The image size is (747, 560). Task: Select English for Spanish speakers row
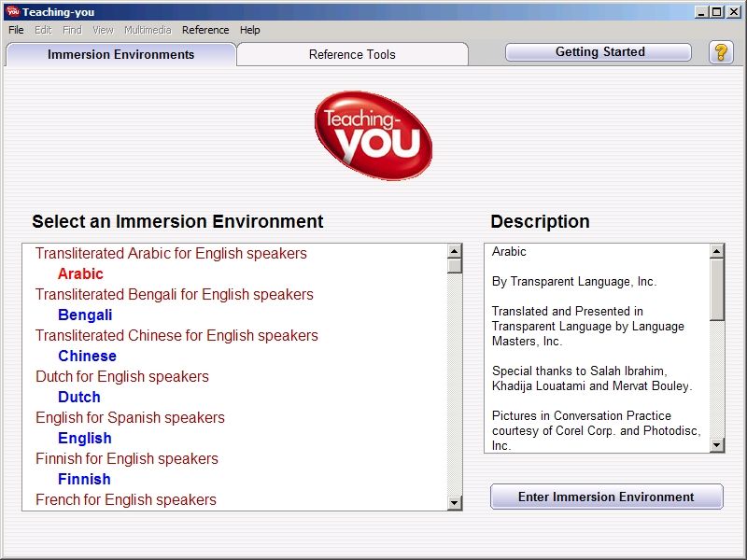(x=130, y=417)
